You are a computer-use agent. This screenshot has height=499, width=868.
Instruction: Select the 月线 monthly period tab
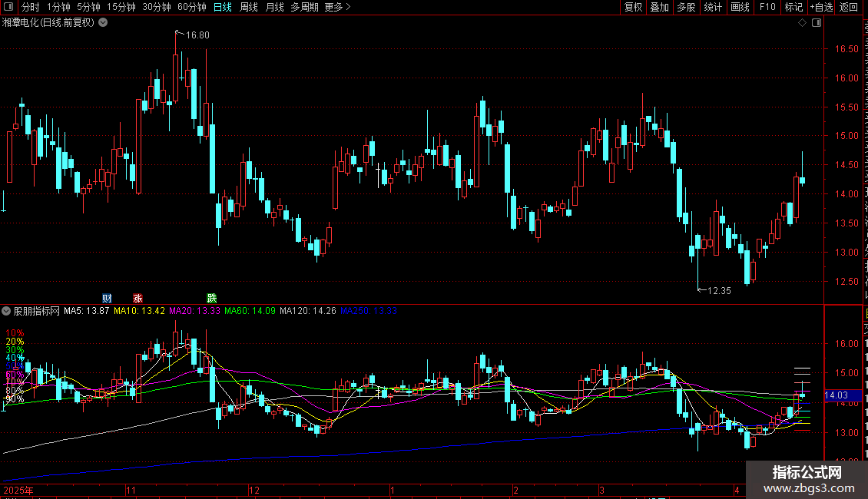click(x=274, y=7)
